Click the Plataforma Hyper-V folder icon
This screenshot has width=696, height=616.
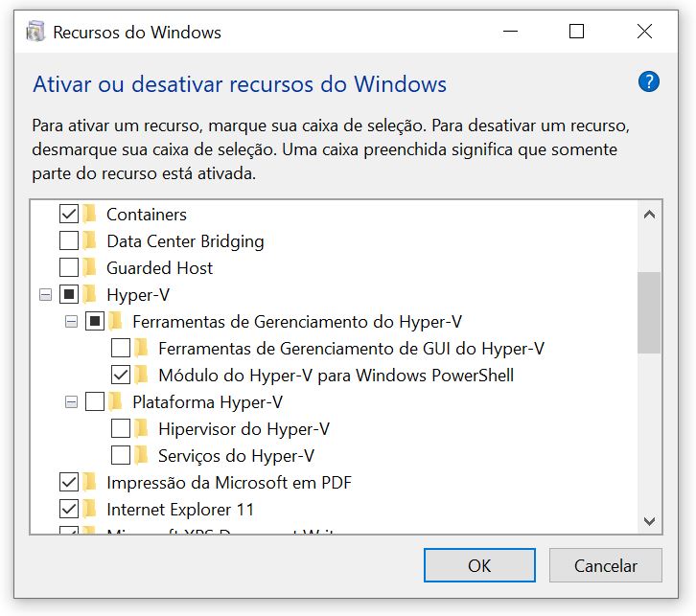click(x=115, y=401)
